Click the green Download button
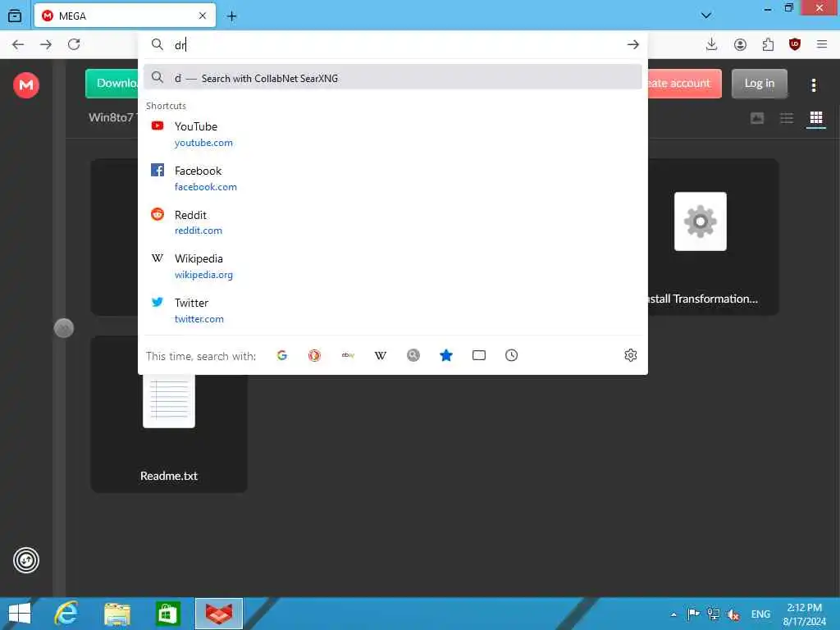840x630 pixels. 112,84
